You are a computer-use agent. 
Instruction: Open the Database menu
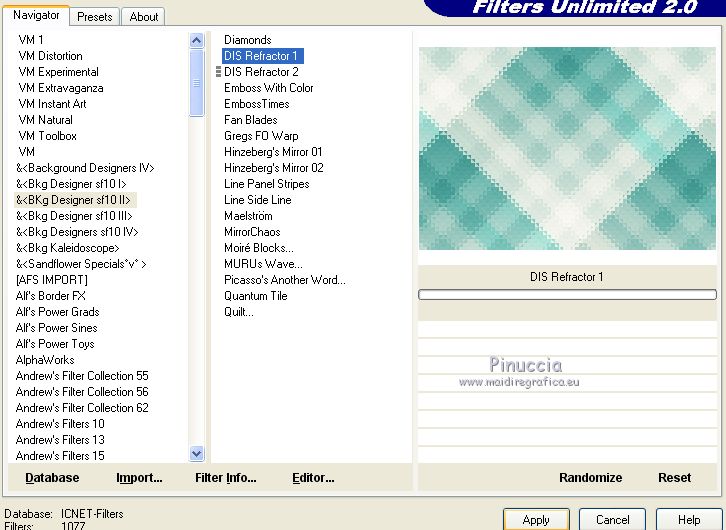pos(52,477)
